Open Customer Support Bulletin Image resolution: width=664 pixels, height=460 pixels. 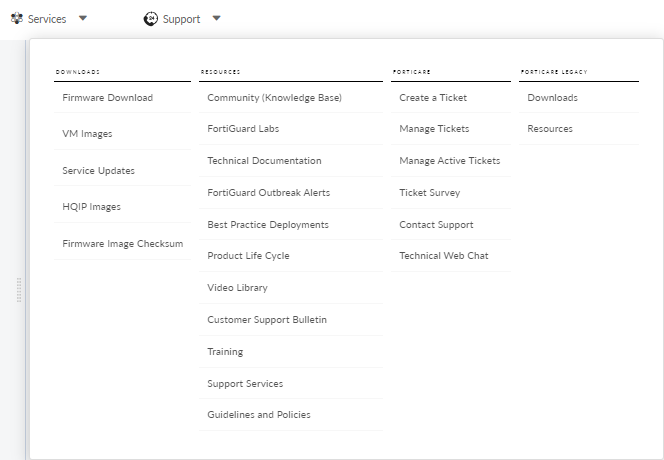click(267, 320)
